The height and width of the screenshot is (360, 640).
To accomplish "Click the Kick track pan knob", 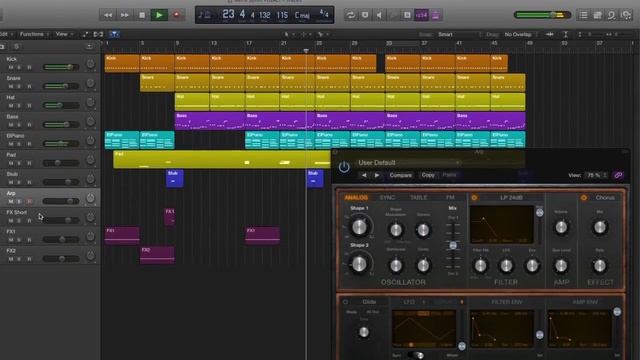I will click(90, 64).
